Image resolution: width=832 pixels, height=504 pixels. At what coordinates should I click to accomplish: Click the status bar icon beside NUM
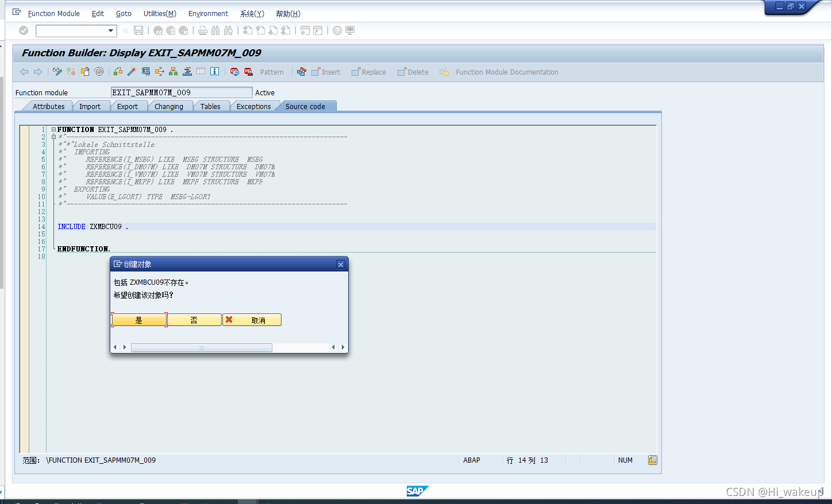click(x=653, y=460)
